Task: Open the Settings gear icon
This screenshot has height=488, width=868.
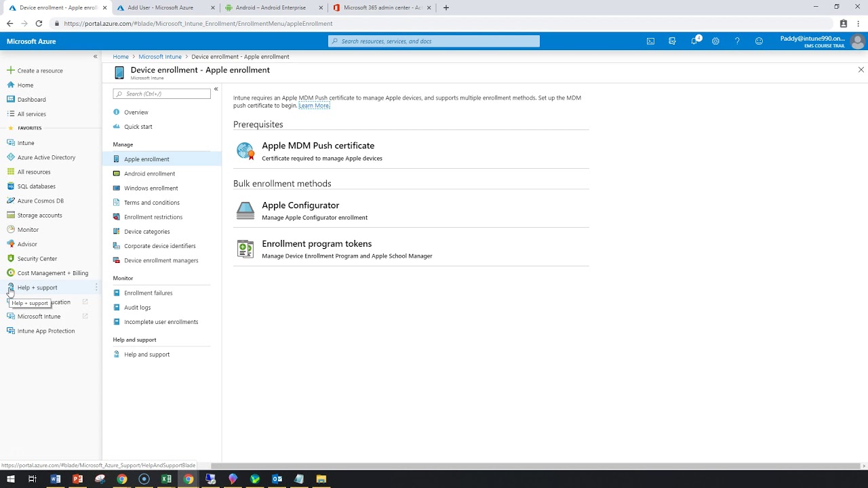Action: point(715,41)
